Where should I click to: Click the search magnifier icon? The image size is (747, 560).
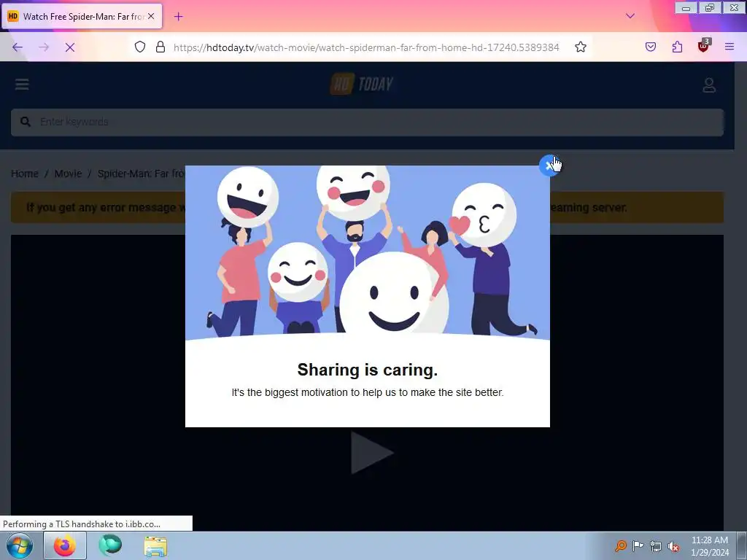(26, 122)
